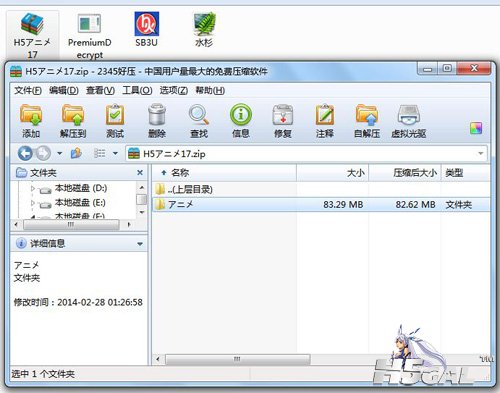
Task: Click the folder tree vertical scrollbar thumb
Action: [142, 199]
